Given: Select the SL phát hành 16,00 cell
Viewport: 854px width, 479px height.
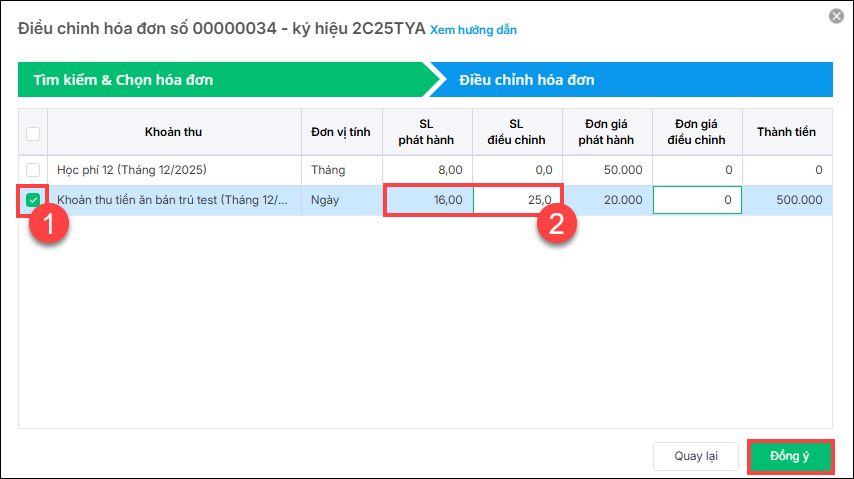Looking at the screenshot, I should (428, 200).
